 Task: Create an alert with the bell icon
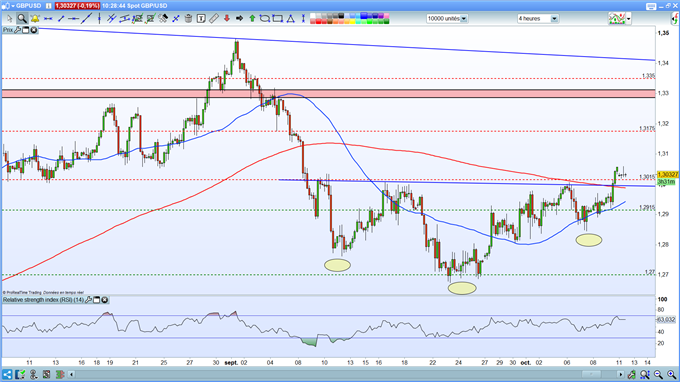(x=35, y=19)
